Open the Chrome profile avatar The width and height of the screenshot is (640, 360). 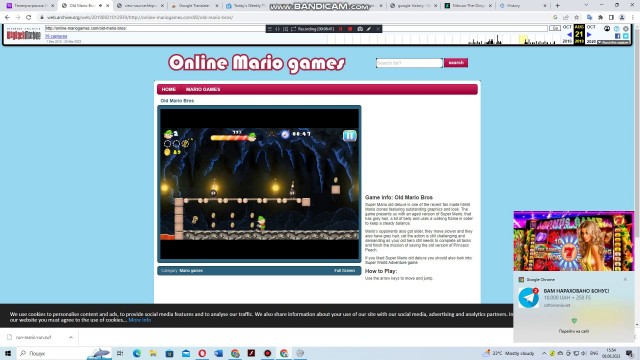click(x=622, y=18)
